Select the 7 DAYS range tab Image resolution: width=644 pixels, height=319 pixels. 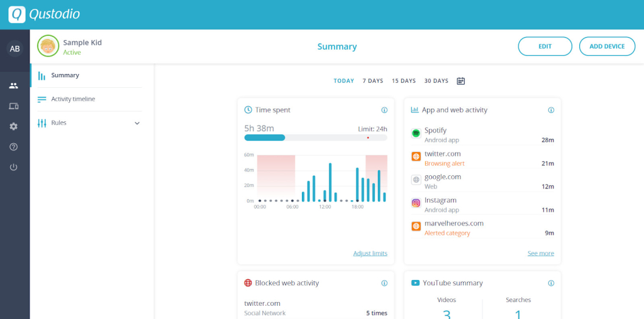373,81
